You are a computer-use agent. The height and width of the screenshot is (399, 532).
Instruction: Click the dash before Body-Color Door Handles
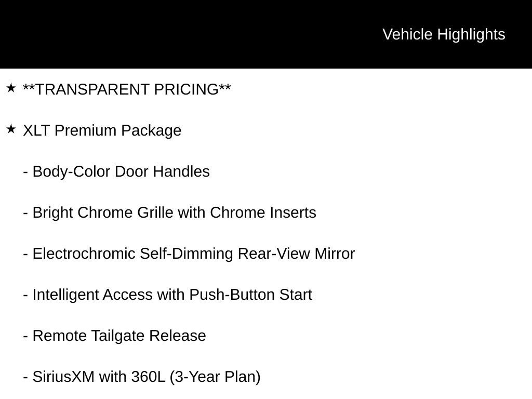tap(25, 172)
